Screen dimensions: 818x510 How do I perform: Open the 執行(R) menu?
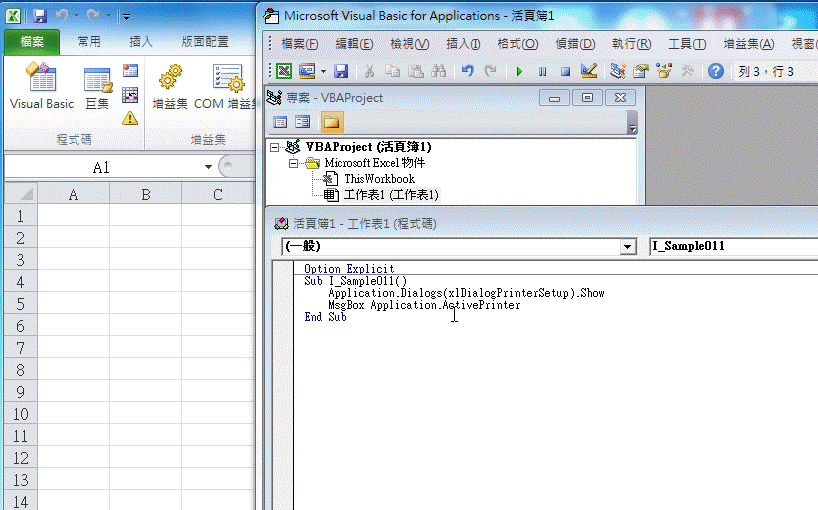click(631, 44)
